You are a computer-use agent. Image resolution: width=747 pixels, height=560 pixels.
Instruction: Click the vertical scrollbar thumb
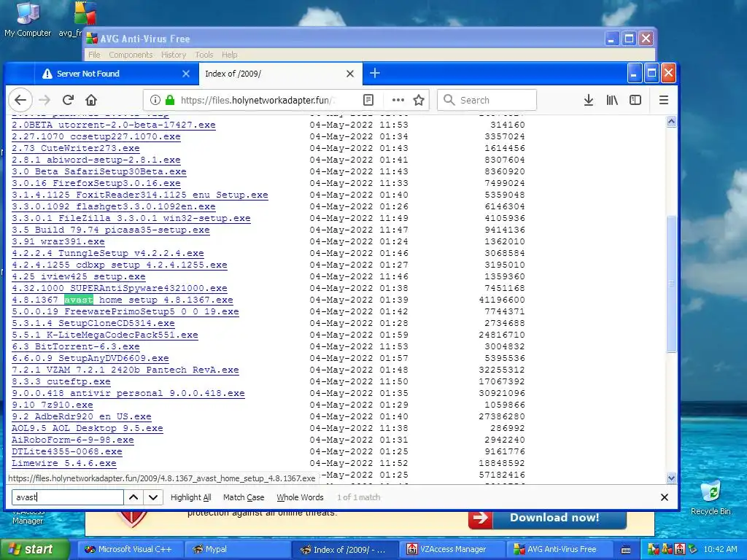(x=671, y=284)
